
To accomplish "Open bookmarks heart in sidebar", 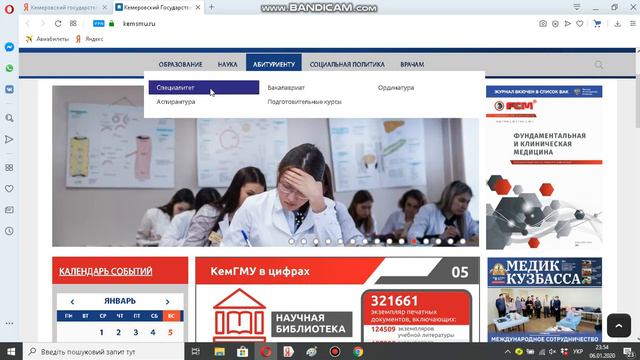I will coord(9,189).
